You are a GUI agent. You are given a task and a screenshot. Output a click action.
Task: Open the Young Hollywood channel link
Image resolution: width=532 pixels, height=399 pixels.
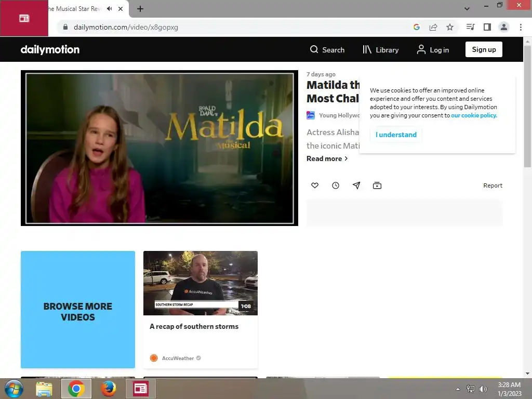coord(339,115)
